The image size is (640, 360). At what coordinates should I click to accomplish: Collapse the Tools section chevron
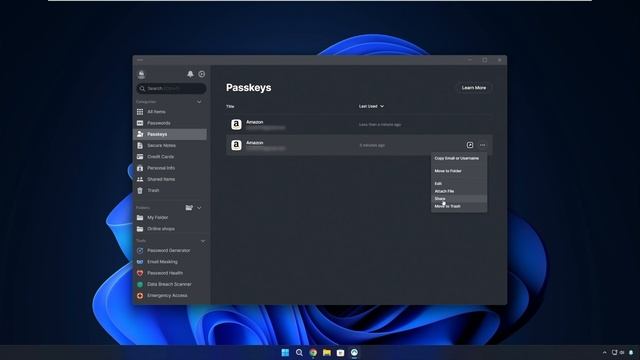coord(203,241)
